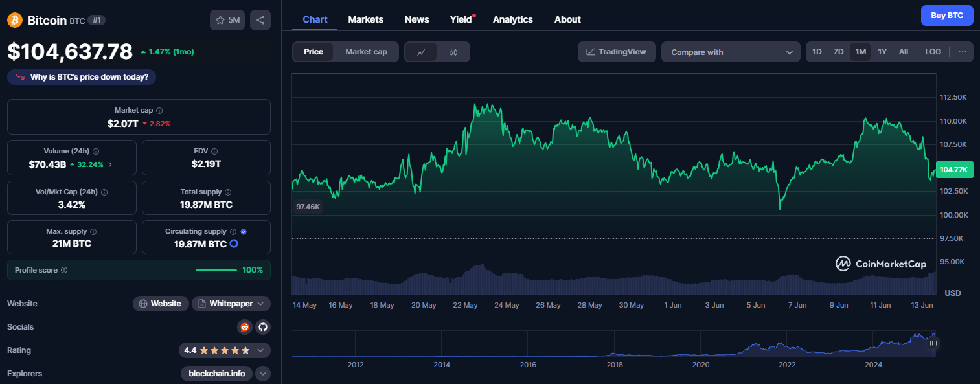Click the $2.07T market cap value
The width and height of the screenshot is (980, 384).
[x=123, y=123]
